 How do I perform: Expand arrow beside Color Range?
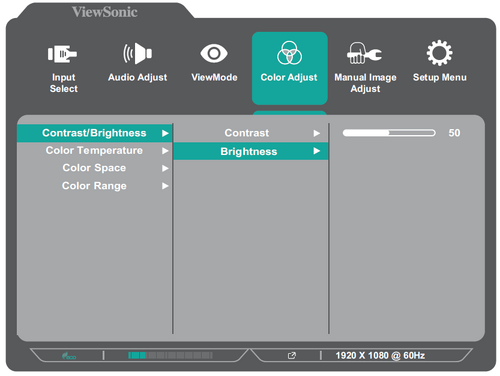tap(165, 186)
